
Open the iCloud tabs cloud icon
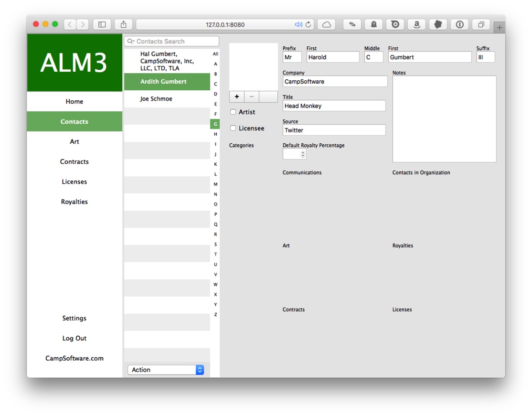coord(326,24)
